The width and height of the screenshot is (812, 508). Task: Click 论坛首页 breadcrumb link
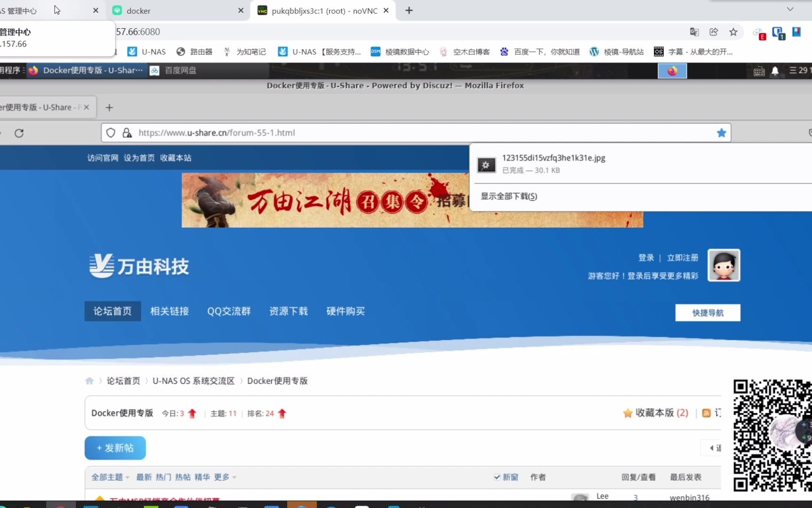[x=123, y=381]
